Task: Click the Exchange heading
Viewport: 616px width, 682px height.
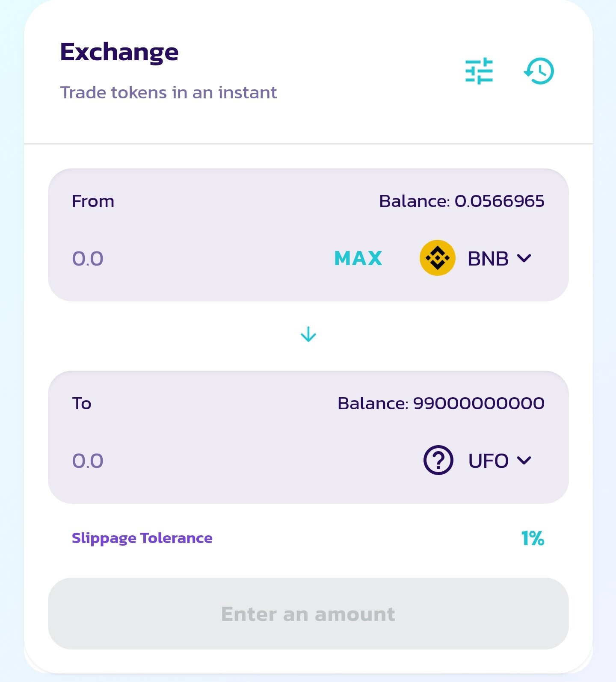Action: click(119, 52)
